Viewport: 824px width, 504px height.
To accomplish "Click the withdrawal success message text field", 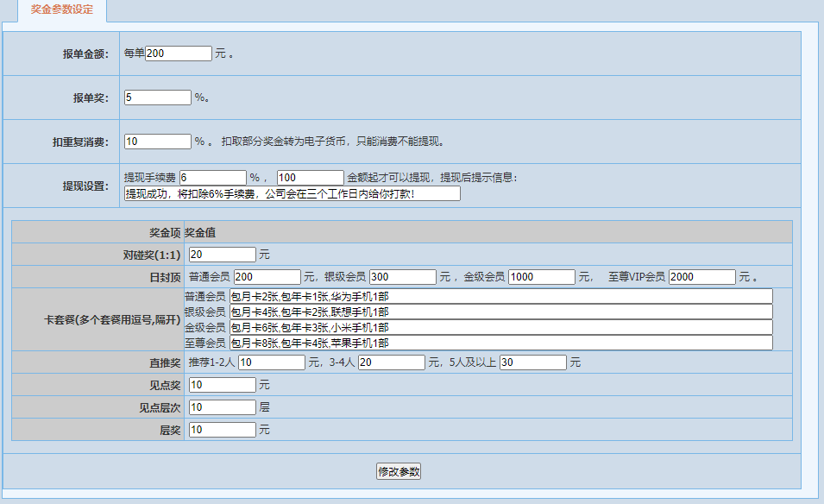I will point(292,193).
